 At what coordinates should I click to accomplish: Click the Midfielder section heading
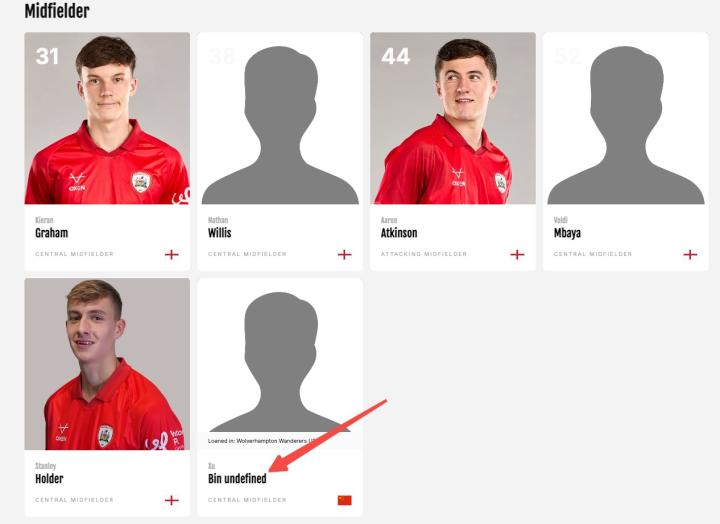pyautogui.click(x=57, y=11)
